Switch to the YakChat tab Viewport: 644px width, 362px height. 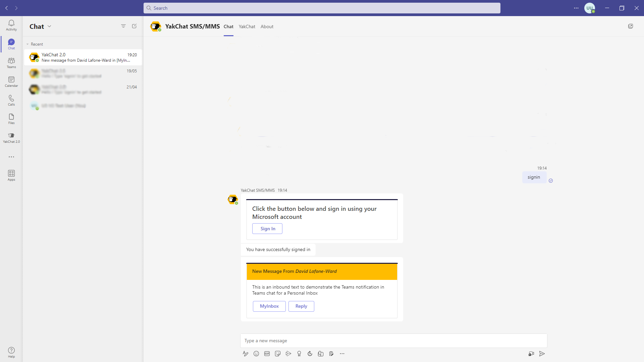[x=247, y=26]
